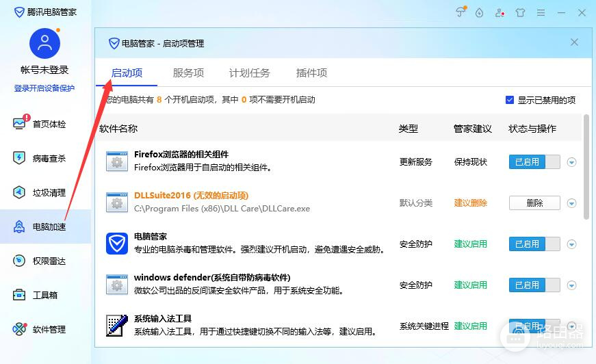
Task: Click the Firefox组件 startup item icon
Action: (117, 161)
